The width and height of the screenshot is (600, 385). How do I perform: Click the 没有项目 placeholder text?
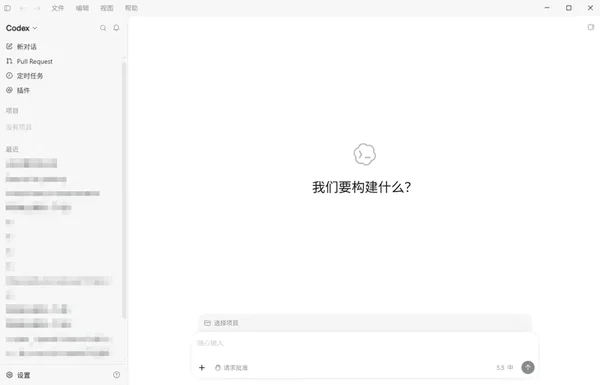19,127
